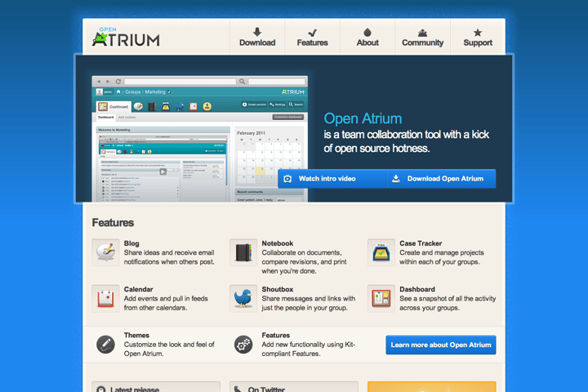Click the Shoutbox heading
Image resolution: width=588 pixels, height=392 pixels.
278,289
